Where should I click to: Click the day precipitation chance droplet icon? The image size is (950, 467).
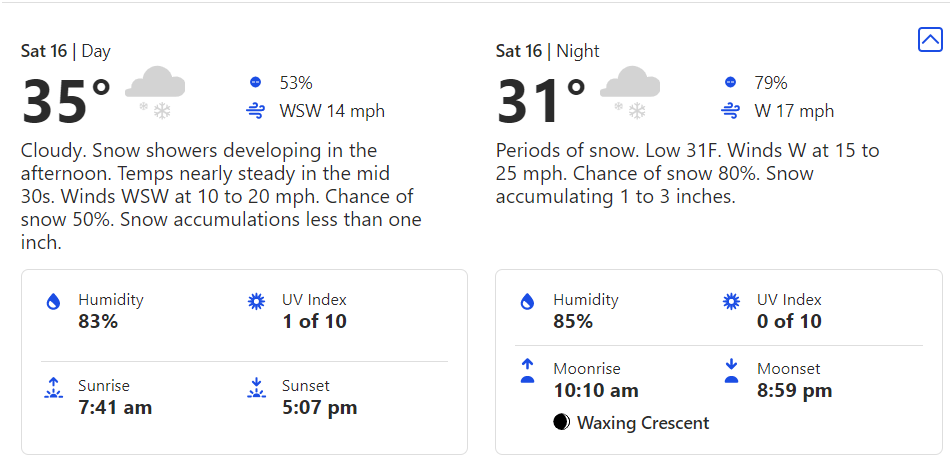click(x=255, y=82)
